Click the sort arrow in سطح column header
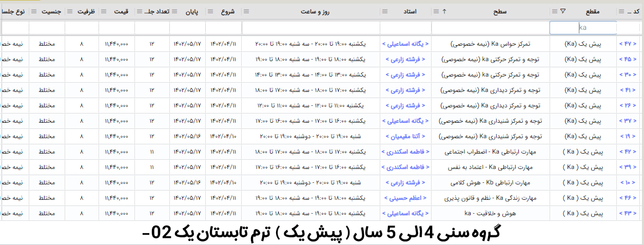The width and height of the screenshot is (644, 245). 444,11
